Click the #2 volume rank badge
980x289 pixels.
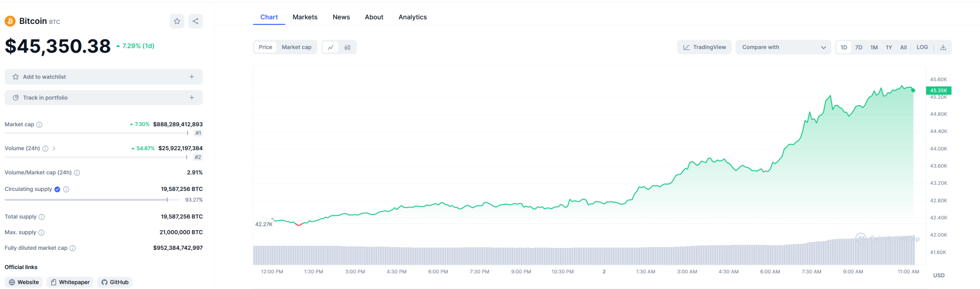coord(198,157)
